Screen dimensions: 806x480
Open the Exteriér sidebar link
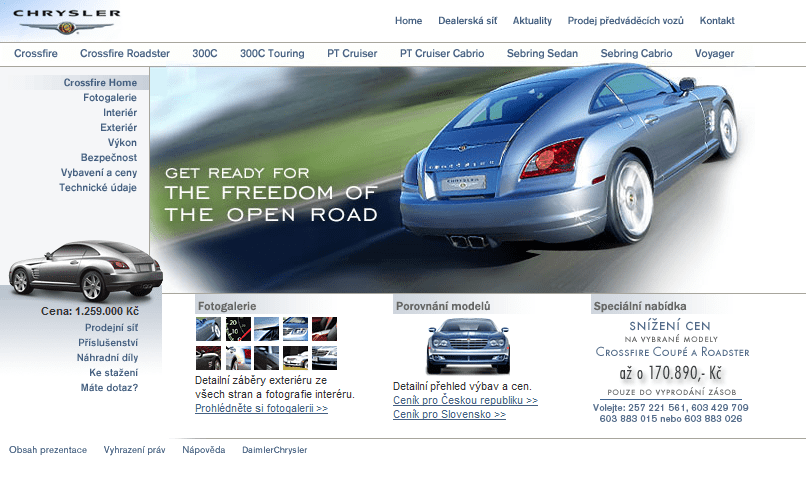tap(118, 127)
